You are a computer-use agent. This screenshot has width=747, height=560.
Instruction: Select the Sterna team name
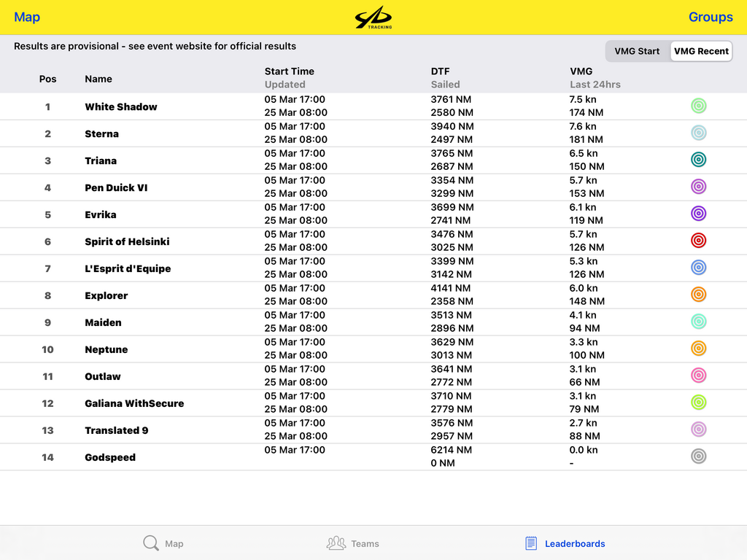[102, 134]
